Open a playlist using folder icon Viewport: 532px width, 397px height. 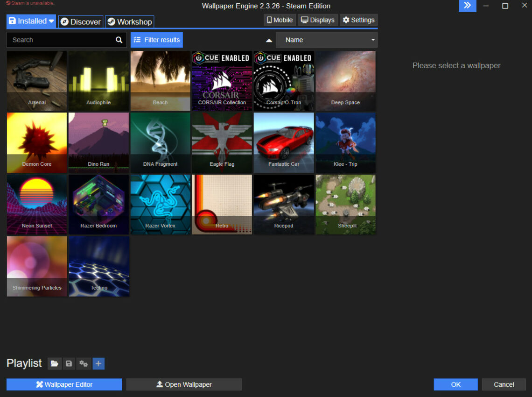coord(54,364)
